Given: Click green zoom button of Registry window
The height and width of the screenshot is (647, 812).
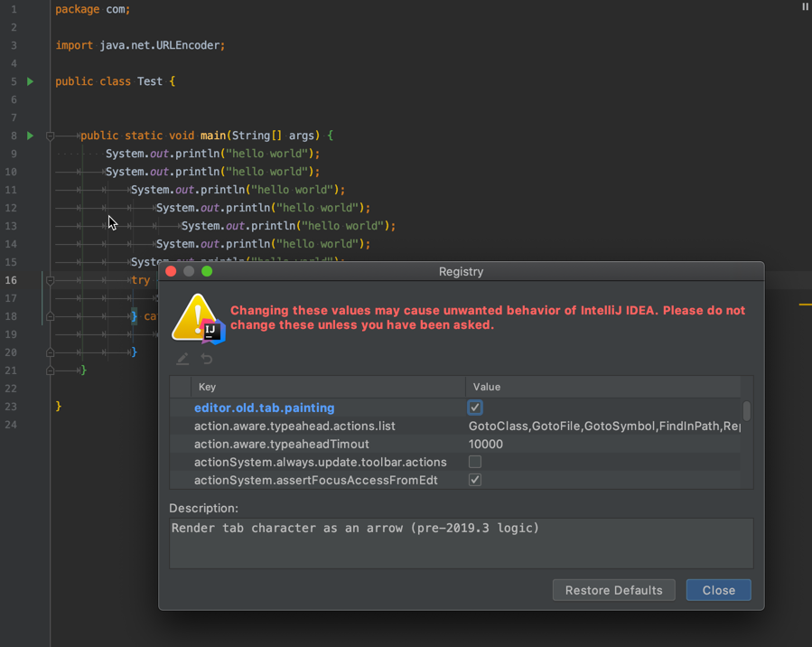Looking at the screenshot, I should pos(207,271).
